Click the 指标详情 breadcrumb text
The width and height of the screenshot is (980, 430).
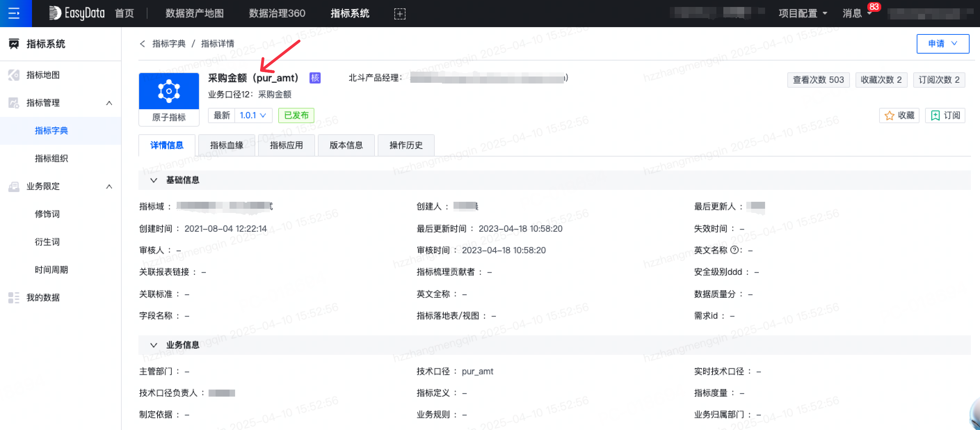[218, 44]
